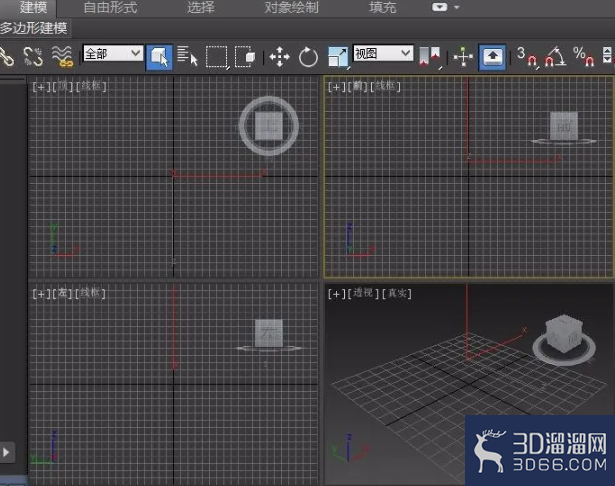
Task: Click the ViewCube in the left viewport
Action: point(269,335)
